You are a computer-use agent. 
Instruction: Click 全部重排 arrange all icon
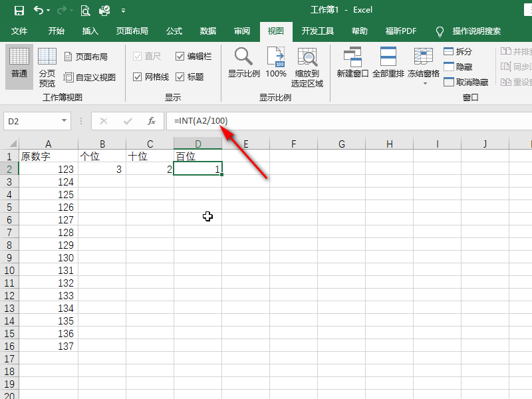pyautogui.click(x=388, y=63)
